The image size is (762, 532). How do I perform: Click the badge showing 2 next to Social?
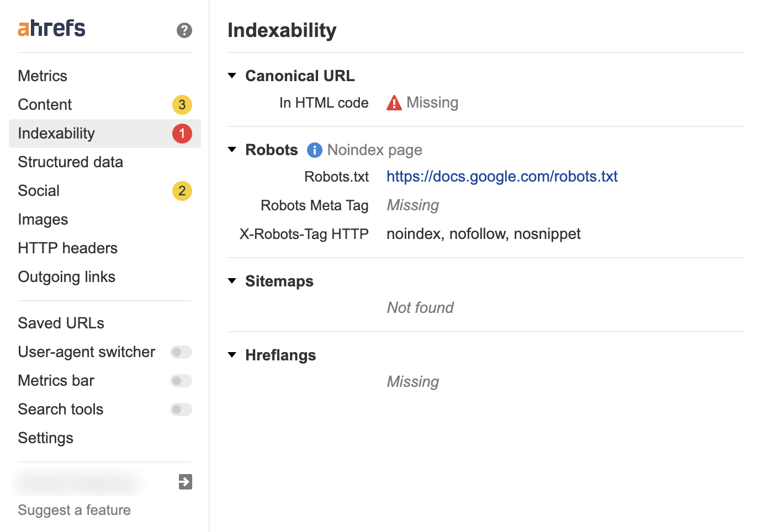pos(182,191)
